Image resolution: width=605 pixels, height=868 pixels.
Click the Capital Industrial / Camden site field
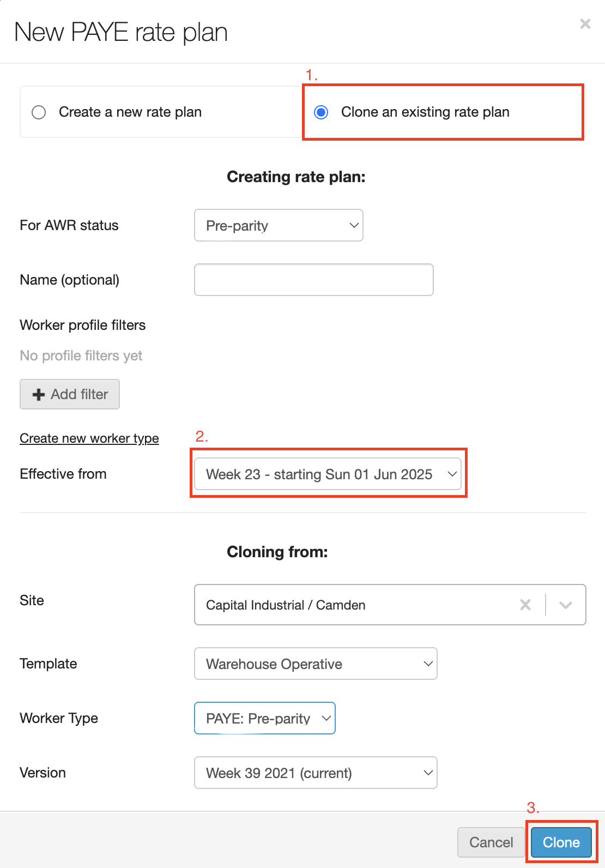pyautogui.click(x=349, y=605)
